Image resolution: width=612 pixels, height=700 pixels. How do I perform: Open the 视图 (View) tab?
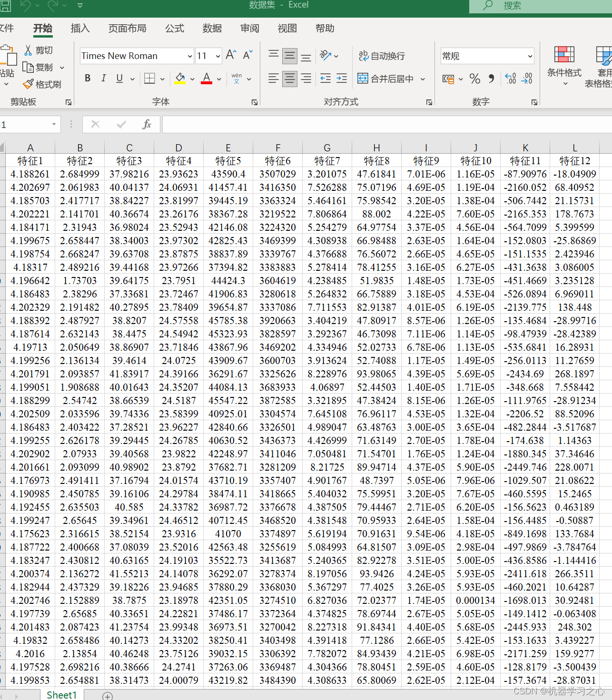(x=287, y=28)
